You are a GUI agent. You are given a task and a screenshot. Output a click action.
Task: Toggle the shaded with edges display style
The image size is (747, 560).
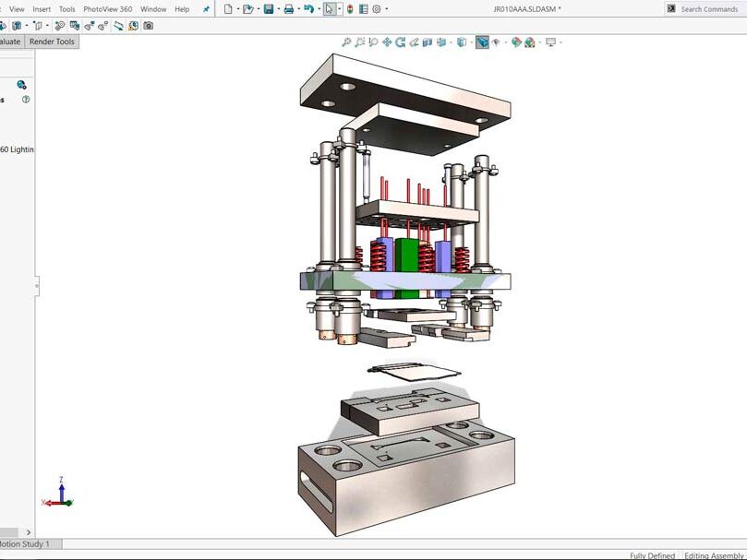[482, 42]
